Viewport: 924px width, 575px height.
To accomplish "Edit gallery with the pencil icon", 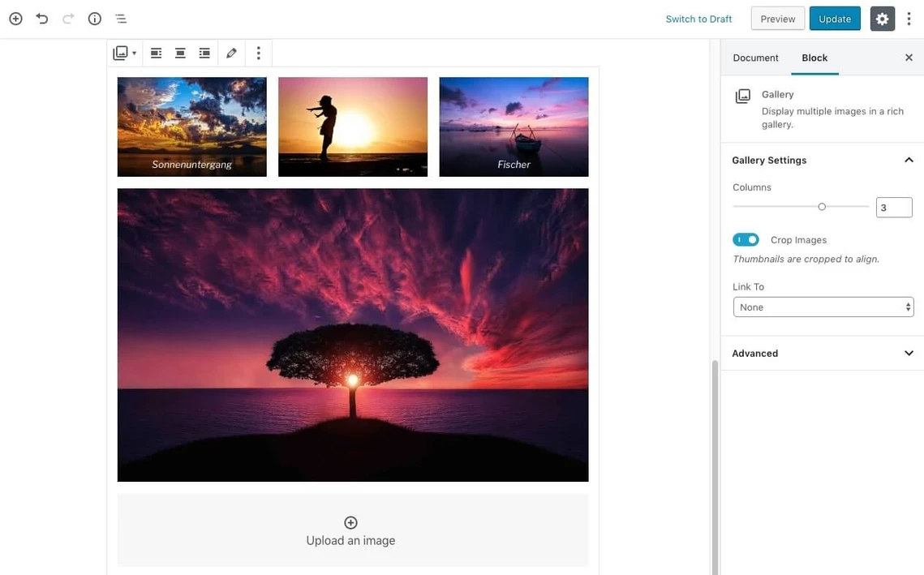I will [x=231, y=53].
